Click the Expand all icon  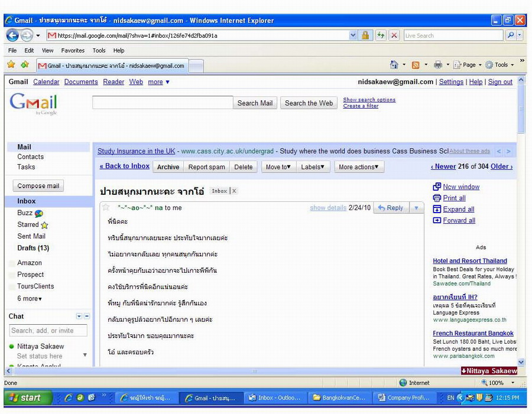point(437,209)
